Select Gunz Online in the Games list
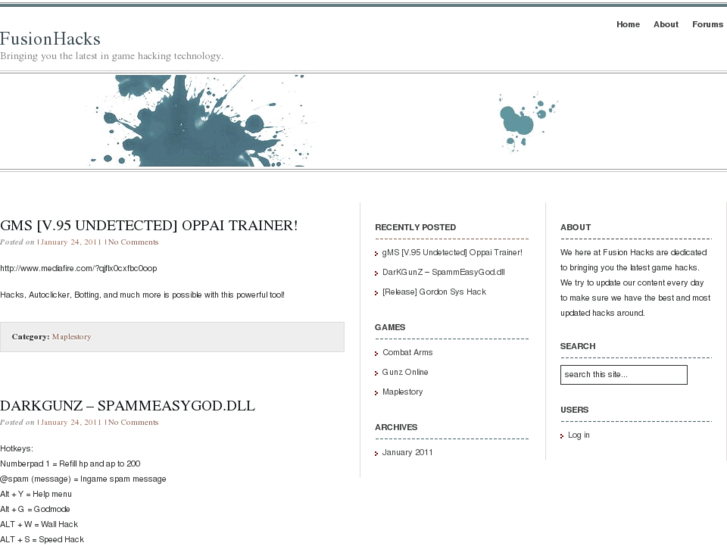This screenshot has width=727, height=545. point(405,372)
